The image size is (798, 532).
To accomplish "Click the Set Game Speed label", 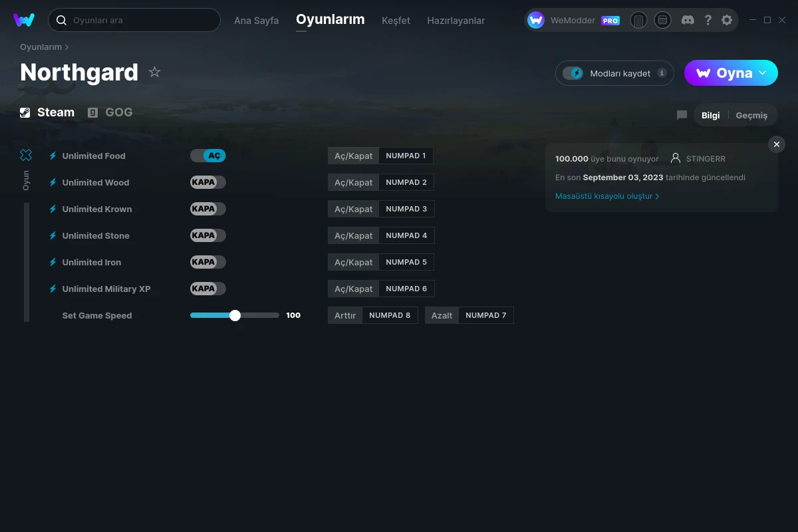I will 97,315.
